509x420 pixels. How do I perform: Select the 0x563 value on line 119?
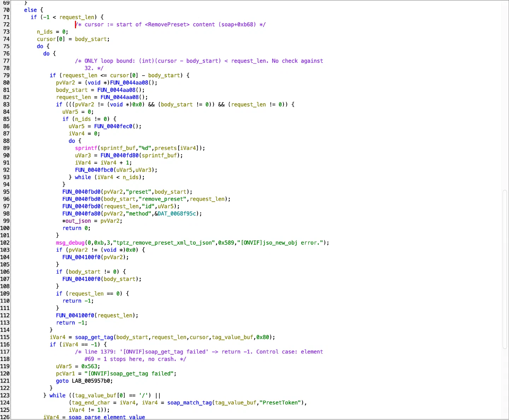click(89, 367)
